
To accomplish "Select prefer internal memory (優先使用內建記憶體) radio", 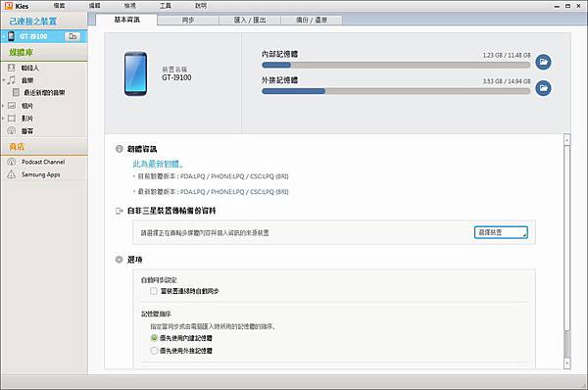I will pos(154,338).
